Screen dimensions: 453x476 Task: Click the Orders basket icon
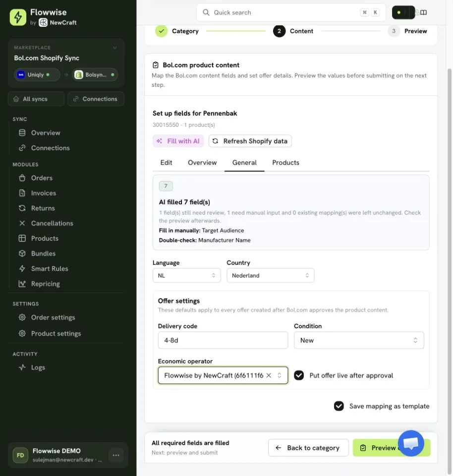[22, 178]
